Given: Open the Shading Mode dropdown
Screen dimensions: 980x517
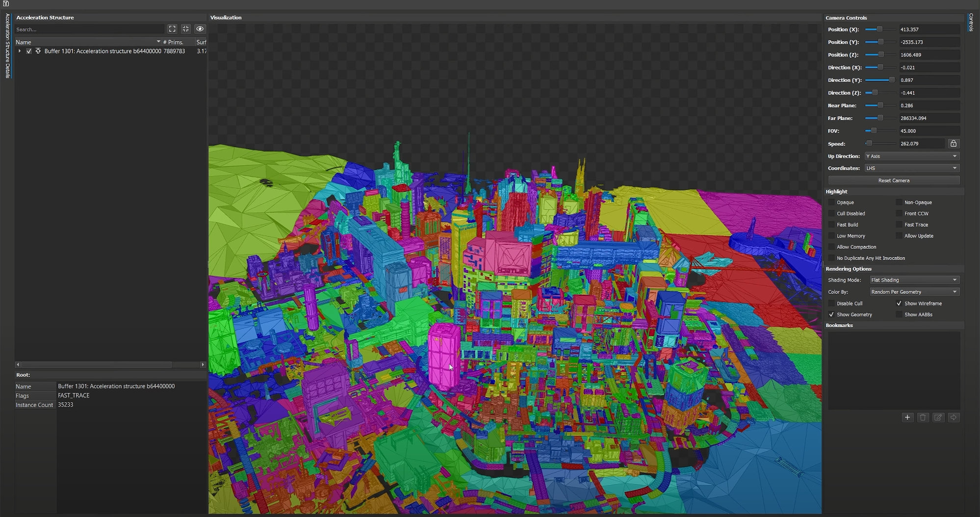Looking at the screenshot, I should click(x=914, y=280).
